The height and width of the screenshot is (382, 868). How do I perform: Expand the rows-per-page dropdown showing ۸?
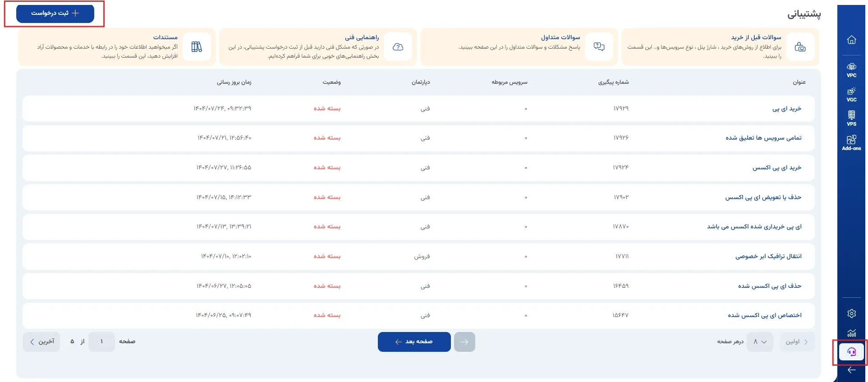pyautogui.click(x=760, y=342)
